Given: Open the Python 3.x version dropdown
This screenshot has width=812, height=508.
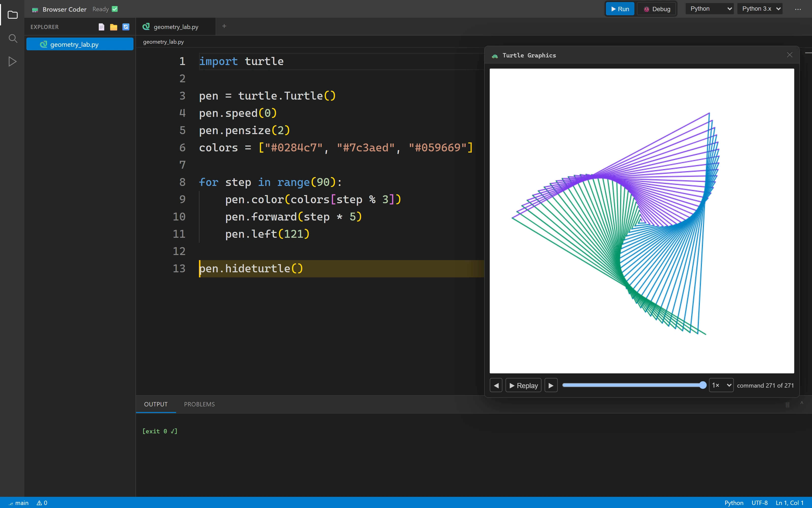Looking at the screenshot, I should click(760, 9).
